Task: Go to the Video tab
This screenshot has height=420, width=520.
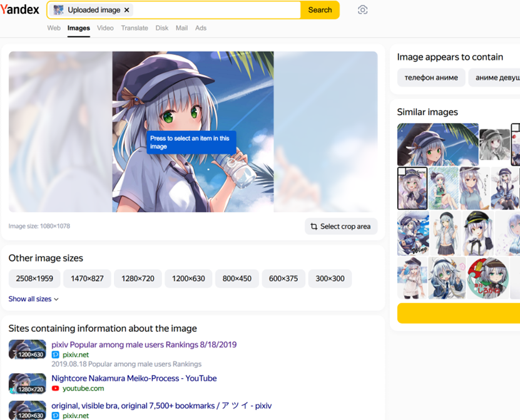Action: 105,28
